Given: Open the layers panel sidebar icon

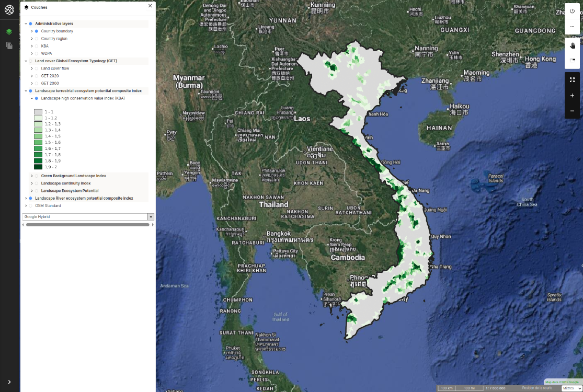Looking at the screenshot, I should 9,31.
